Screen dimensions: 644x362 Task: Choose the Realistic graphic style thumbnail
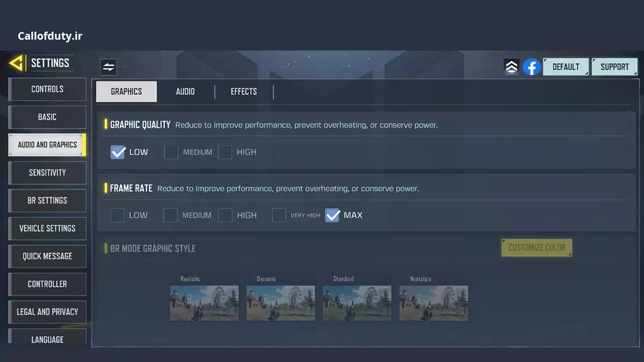point(204,302)
